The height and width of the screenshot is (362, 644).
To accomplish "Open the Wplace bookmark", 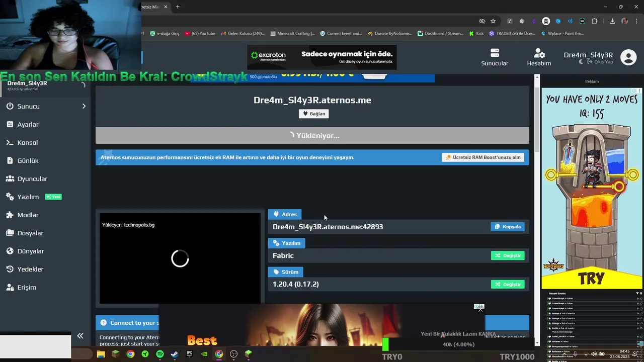I will pos(562,34).
